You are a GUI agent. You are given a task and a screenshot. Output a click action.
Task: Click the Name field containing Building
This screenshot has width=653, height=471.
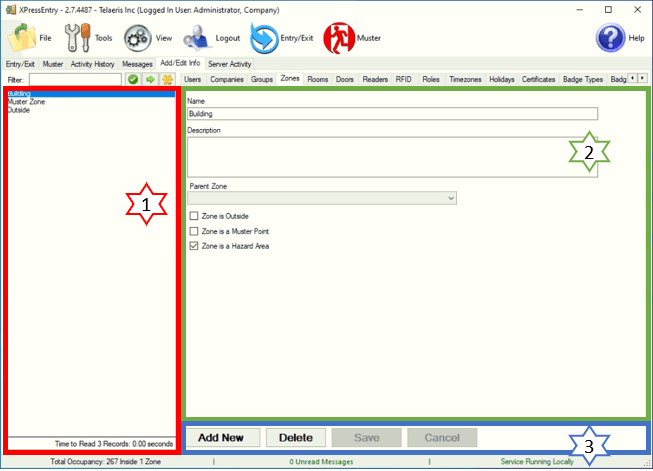click(393, 114)
